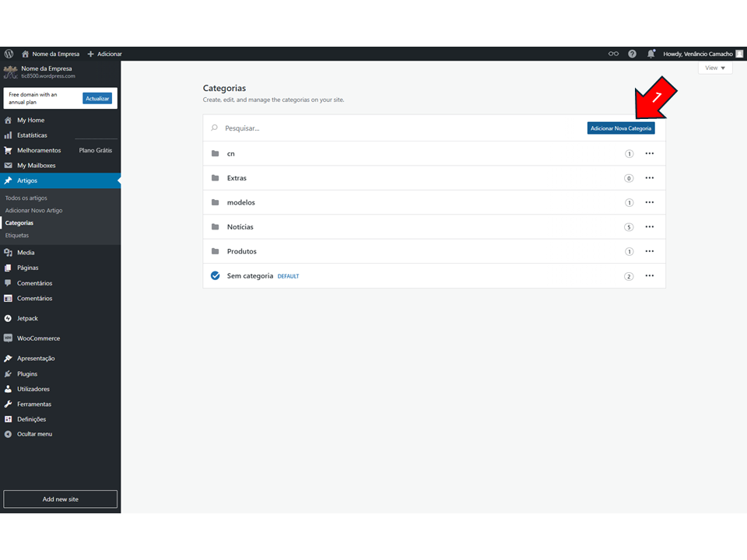Open the Reader glasses icon

[x=613, y=54]
